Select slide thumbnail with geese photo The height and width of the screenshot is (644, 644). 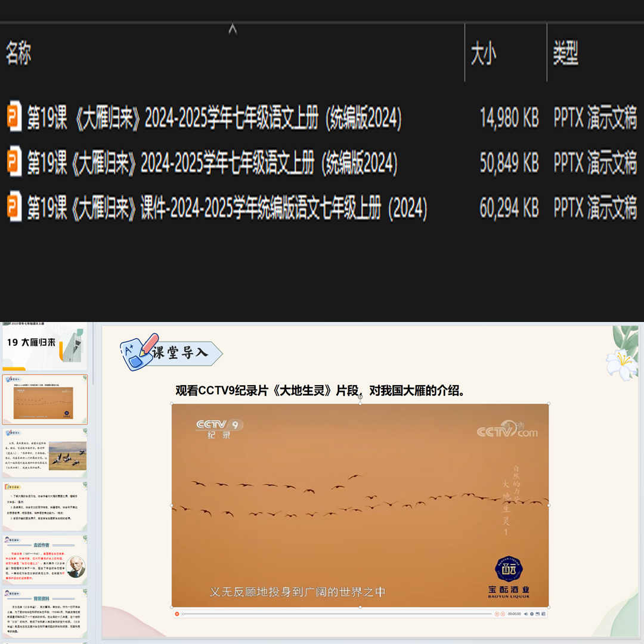click(x=45, y=453)
